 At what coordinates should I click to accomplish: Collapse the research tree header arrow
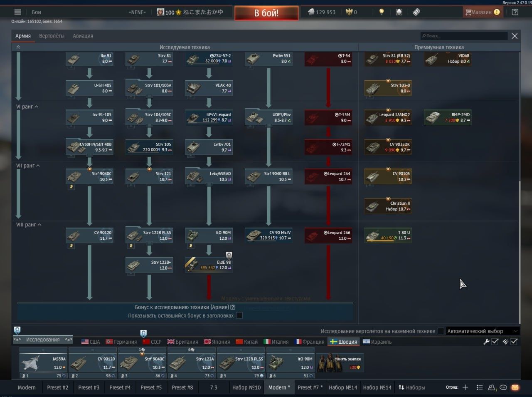[x=18, y=47]
